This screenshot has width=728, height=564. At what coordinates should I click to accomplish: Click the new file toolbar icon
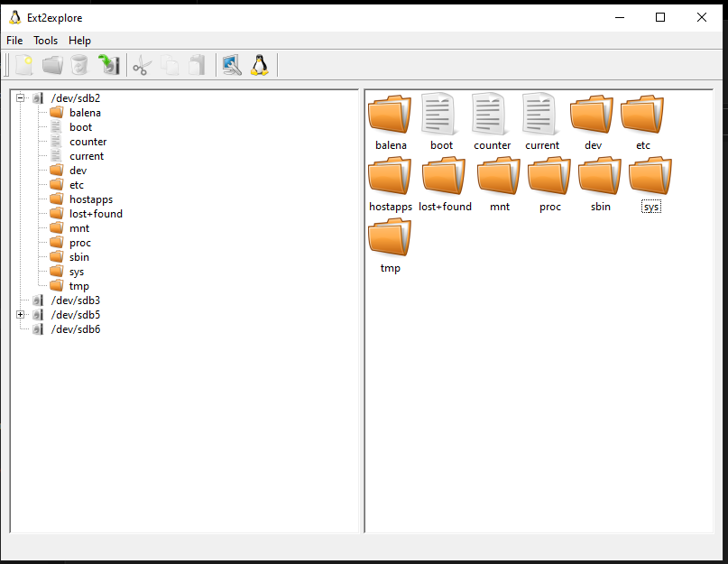coord(24,65)
